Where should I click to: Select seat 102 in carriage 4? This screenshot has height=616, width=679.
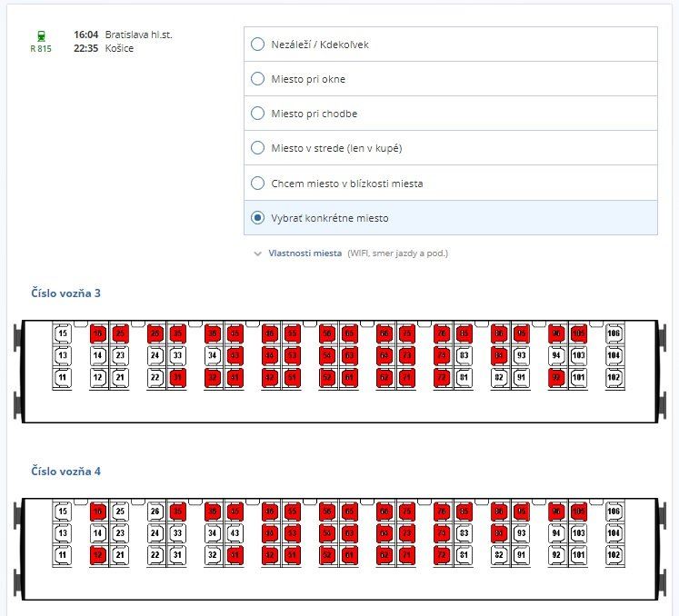(614, 554)
